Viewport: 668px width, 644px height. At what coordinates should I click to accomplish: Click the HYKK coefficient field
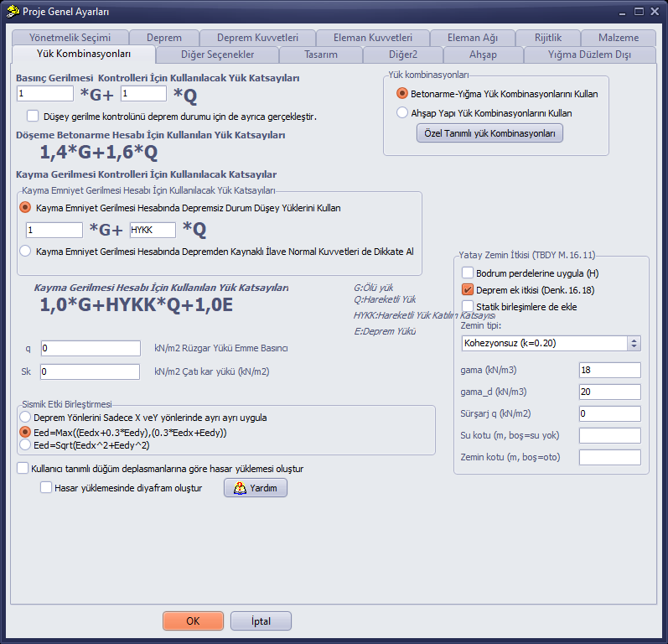[153, 230]
